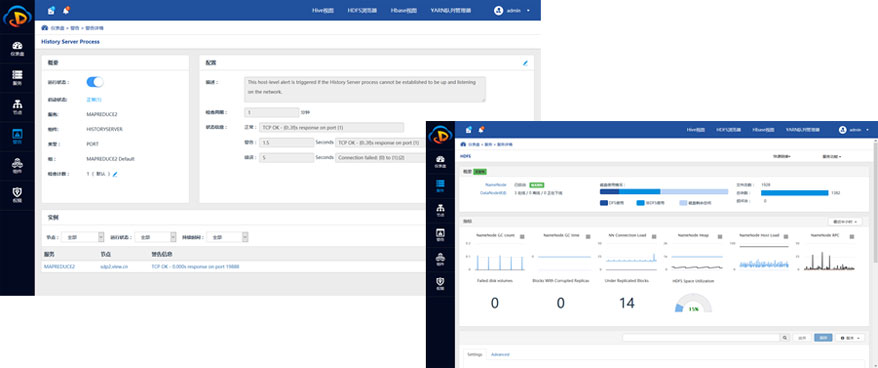Open the duration filter dropdown in the instances section

point(227,237)
